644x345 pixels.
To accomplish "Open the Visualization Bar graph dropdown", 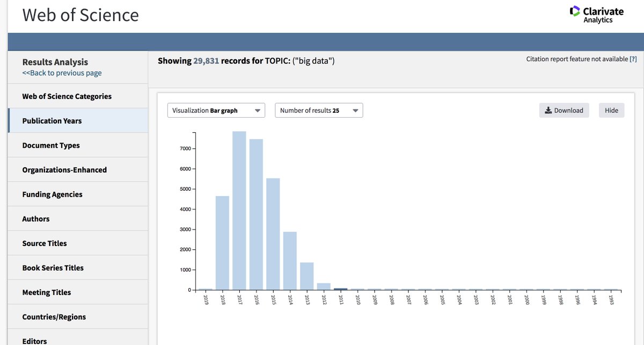I will point(216,110).
